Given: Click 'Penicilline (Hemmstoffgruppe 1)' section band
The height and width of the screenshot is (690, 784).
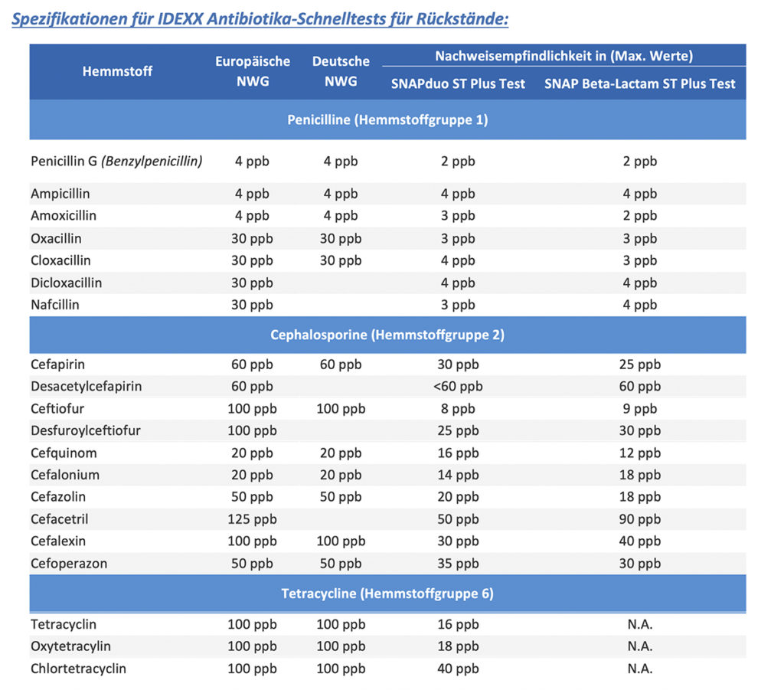Looking at the screenshot, I should 387,119.
